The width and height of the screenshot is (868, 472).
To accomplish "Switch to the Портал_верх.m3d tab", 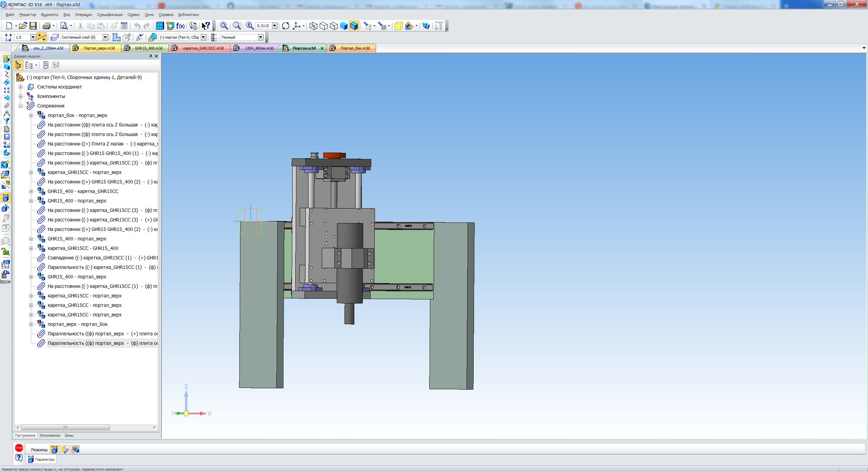I will 99,48.
